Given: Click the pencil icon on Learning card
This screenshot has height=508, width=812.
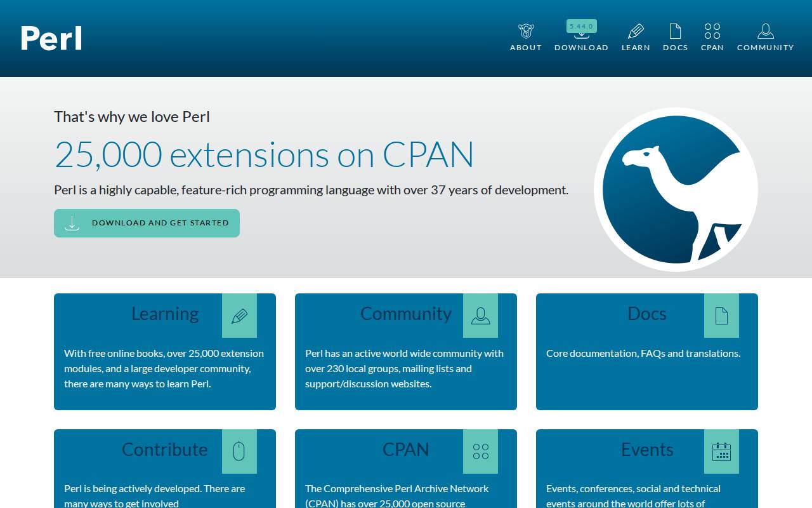Looking at the screenshot, I should point(239,316).
